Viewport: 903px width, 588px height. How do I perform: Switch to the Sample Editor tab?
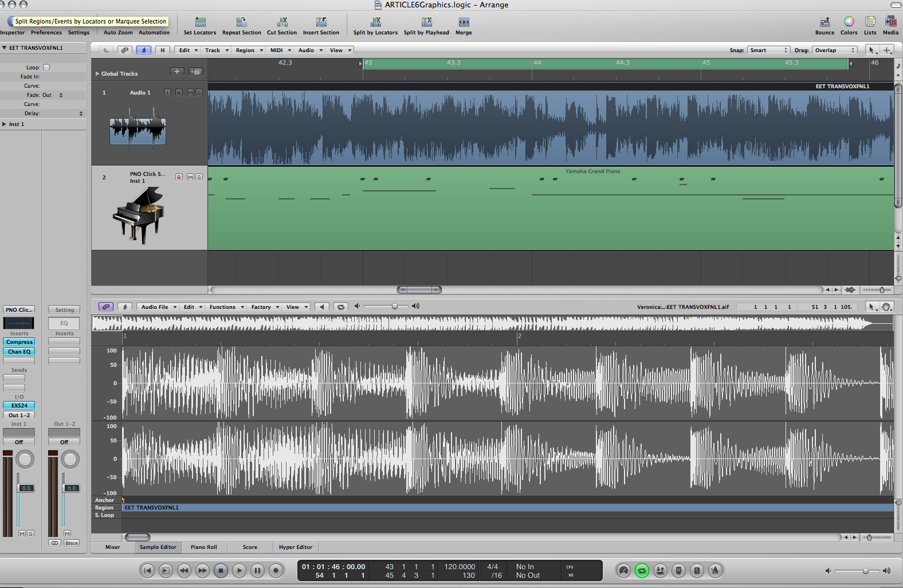tap(158, 547)
